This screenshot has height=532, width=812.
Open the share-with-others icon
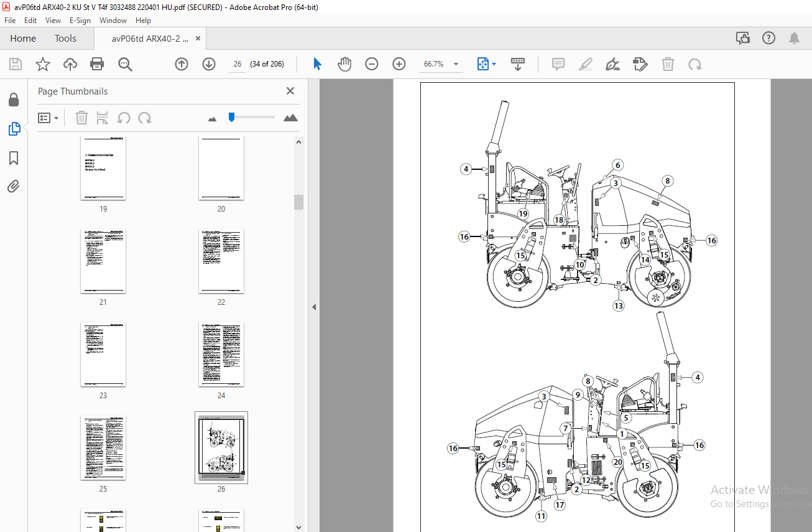(742, 38)
